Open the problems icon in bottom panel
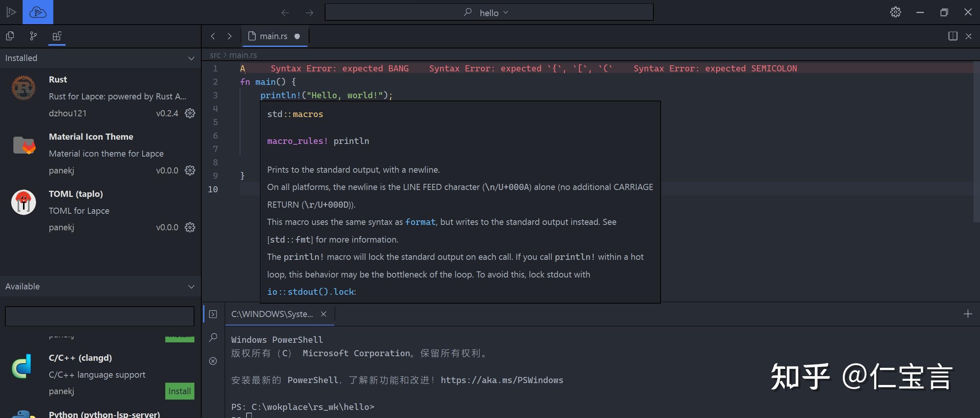 [213, 361]
